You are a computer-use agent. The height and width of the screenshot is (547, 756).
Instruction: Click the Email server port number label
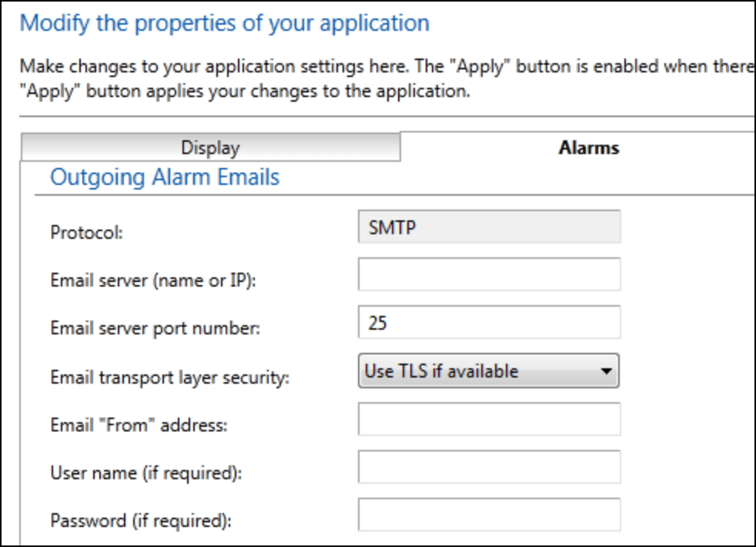point(156,328)
